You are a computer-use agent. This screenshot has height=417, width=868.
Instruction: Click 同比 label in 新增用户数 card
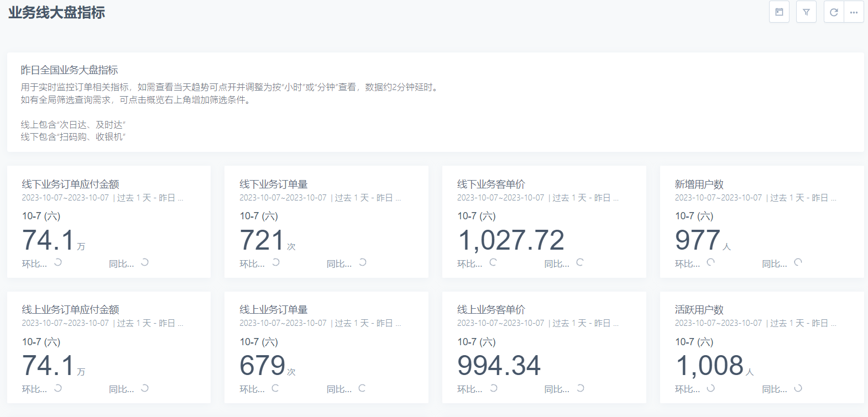pos(775,264)
